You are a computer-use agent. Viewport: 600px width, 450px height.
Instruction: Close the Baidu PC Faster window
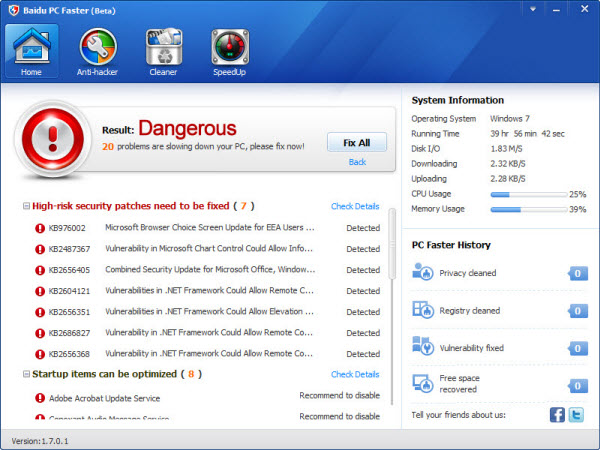click(584, 9)
